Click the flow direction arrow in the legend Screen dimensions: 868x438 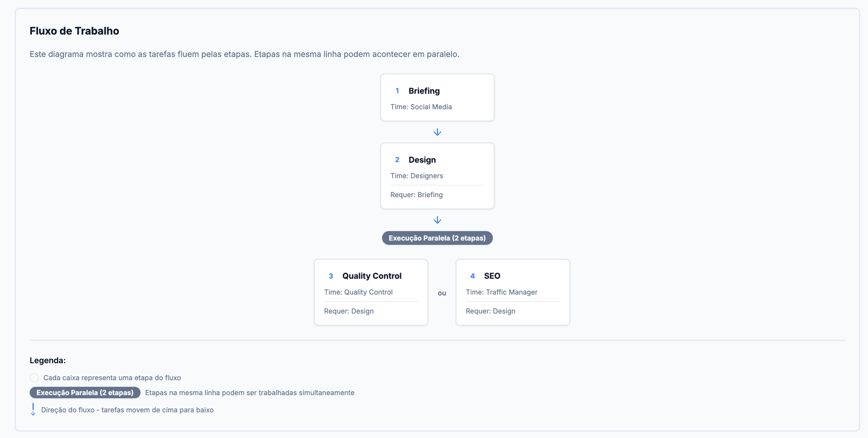click(x=33, y=409)
